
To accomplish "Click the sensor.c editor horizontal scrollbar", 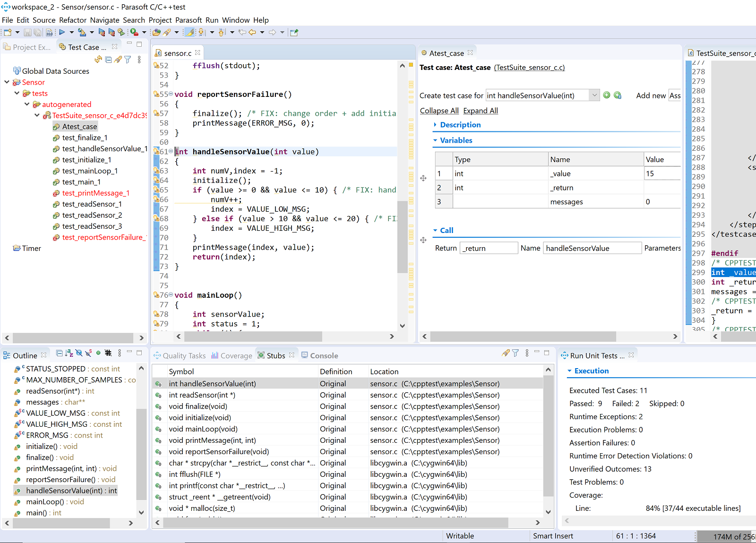I will click(253, 336).
